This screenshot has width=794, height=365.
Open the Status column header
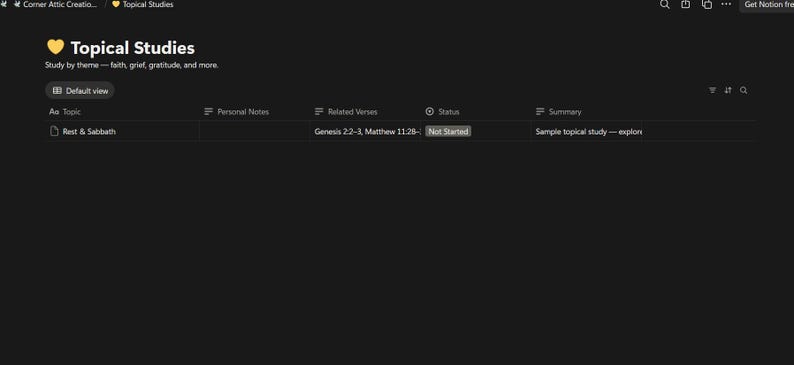pyautogui.click(x=475, y=112)
